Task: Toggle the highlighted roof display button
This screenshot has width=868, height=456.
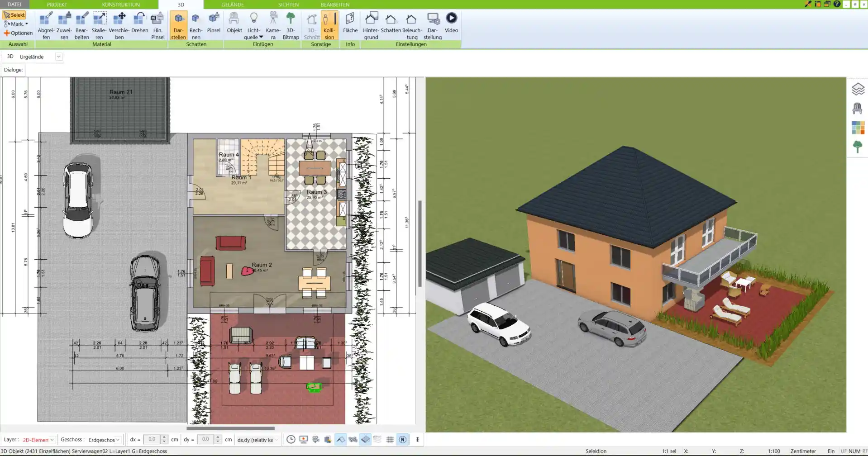Action: pos(340,439)
